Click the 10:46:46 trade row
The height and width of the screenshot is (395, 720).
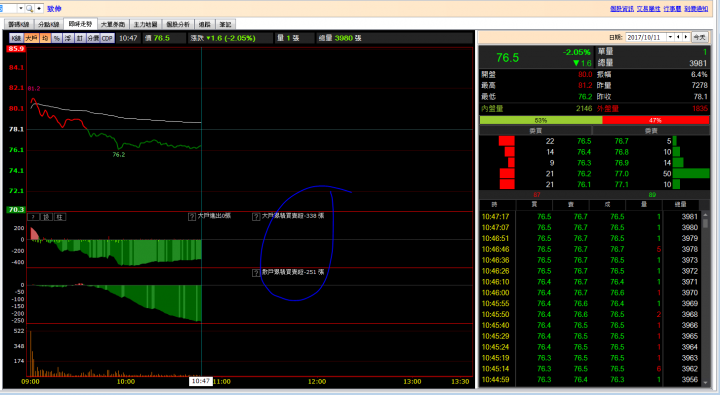(x=590, y=249)
